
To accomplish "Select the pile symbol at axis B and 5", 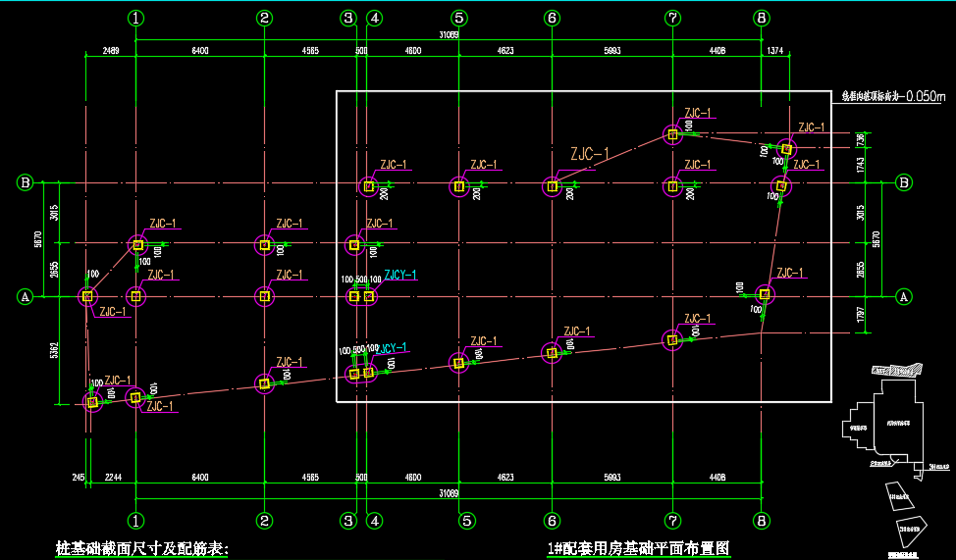I will [458, 186].
